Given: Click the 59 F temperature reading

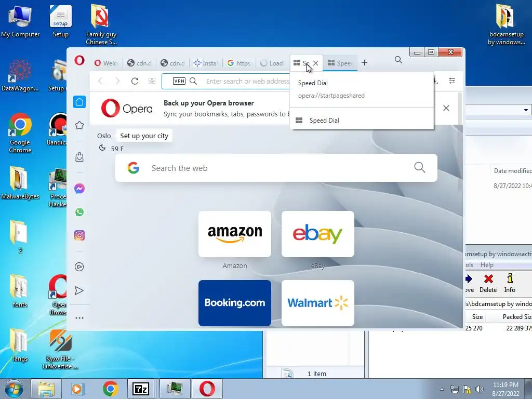Looking at the screenshot, I should click(x=117, y=149).
